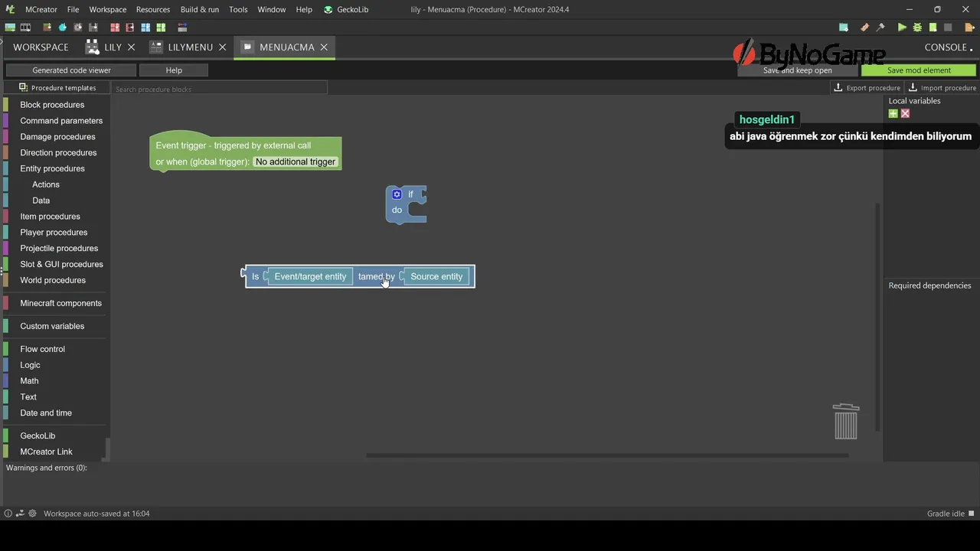Click the green run server icon
This screenshot has width=980, height=551.
click(x=933, y=28)
